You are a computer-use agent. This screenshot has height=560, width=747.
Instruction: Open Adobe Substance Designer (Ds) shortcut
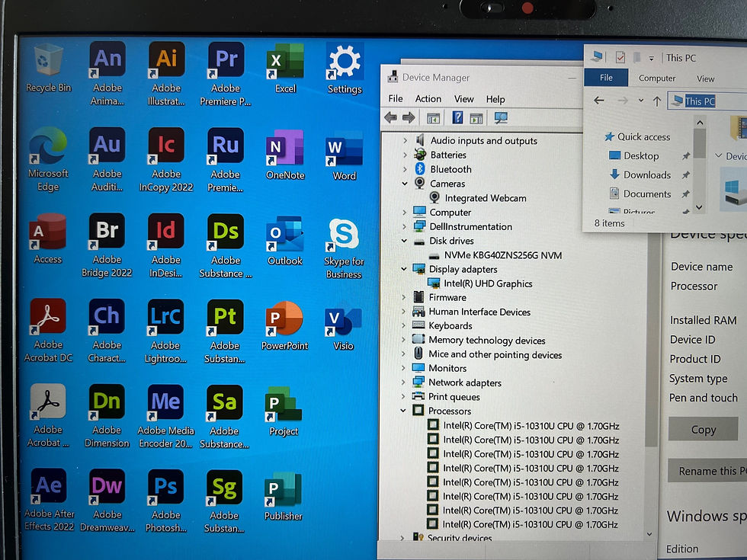coord(226,245)
